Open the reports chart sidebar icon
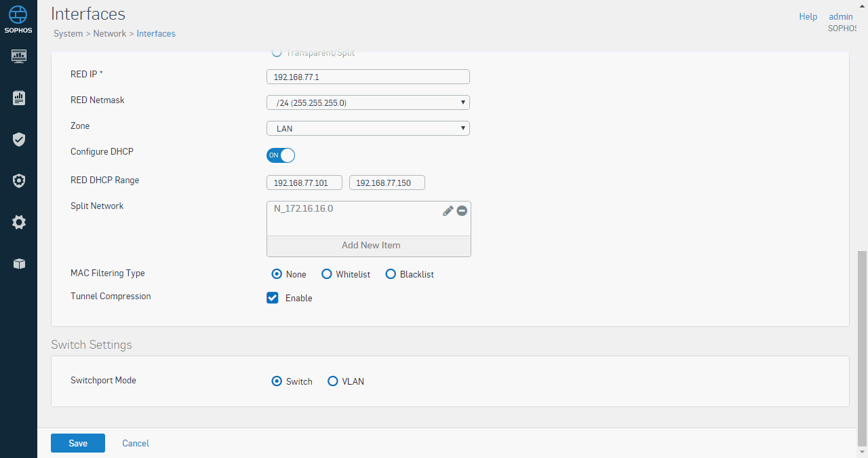This screenshot has height=458, width=868. (19, 98)
